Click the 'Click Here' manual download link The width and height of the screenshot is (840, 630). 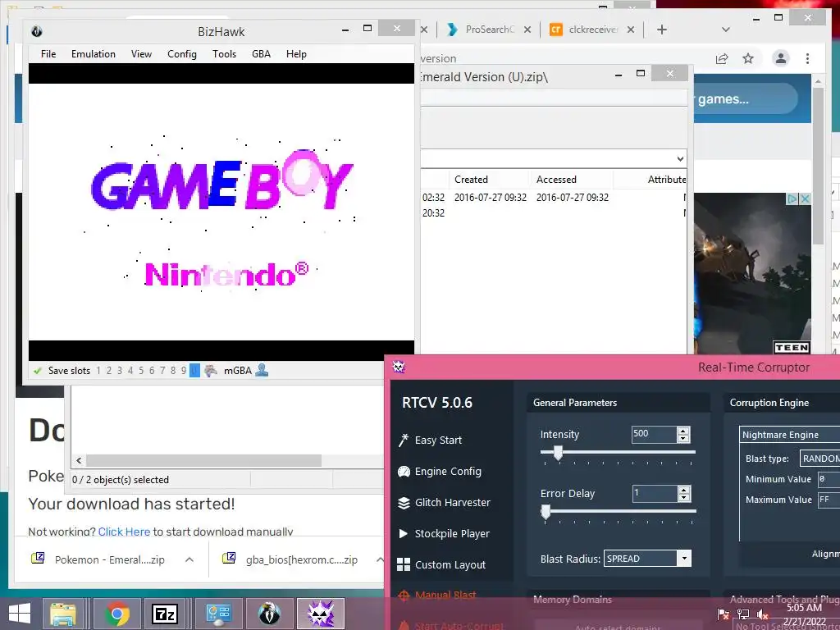124,532
